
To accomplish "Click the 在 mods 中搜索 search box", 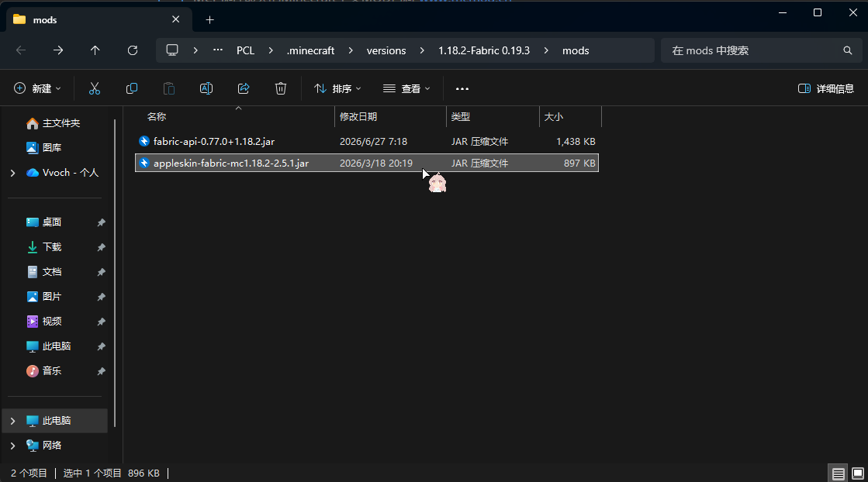I will coord(761,50).
